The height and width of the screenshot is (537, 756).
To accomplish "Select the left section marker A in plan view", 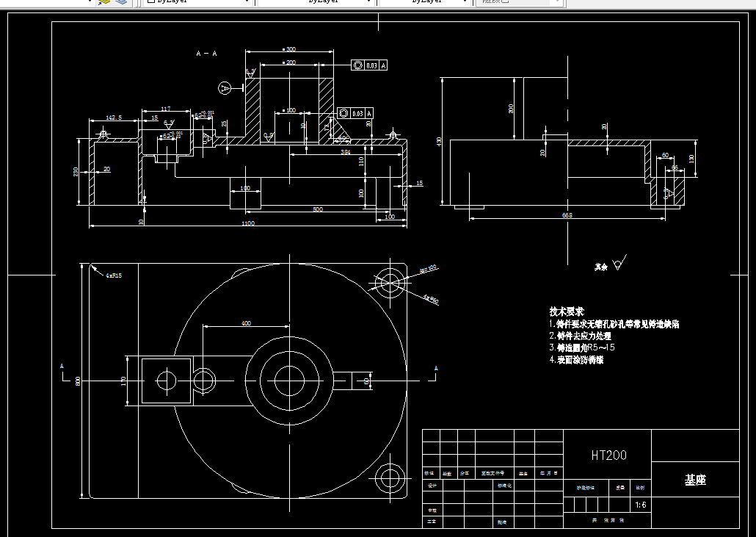I will pyautogui.click(x=62, y=367).
